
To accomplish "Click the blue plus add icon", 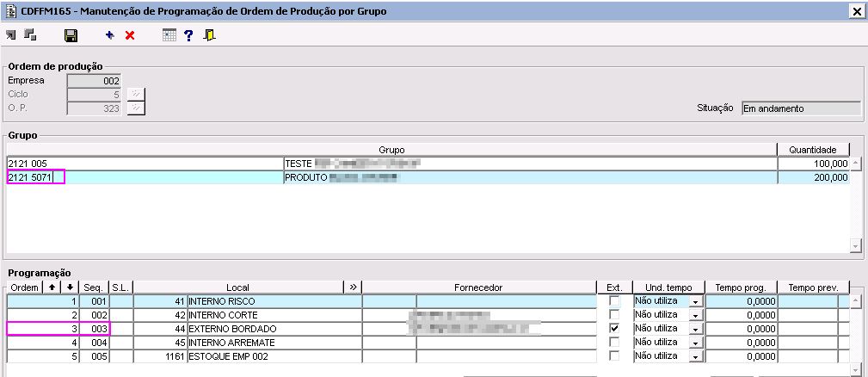I will point(109,36).
